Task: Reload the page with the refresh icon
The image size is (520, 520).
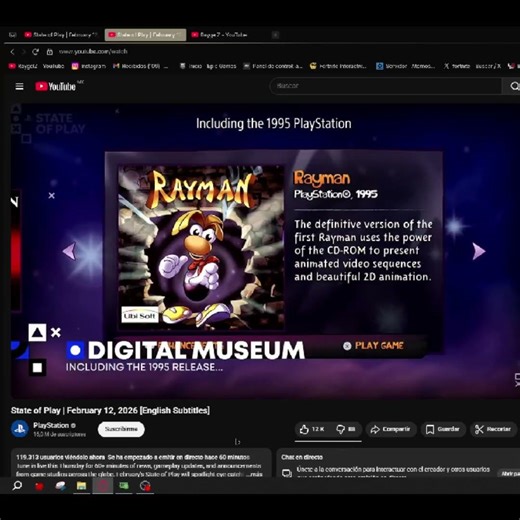Action: (x=35, y=52)
